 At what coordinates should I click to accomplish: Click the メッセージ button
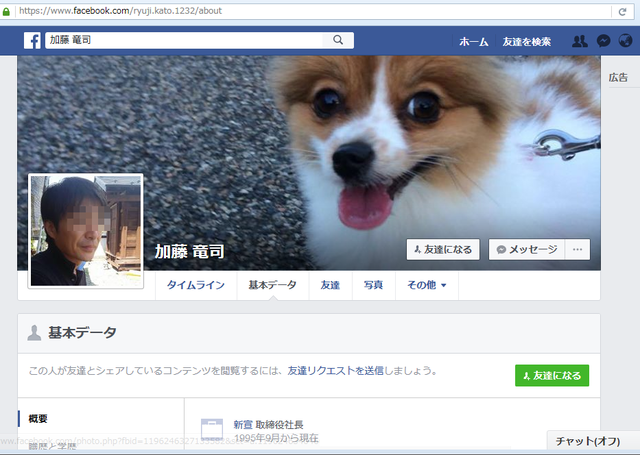tap(527, 249)
